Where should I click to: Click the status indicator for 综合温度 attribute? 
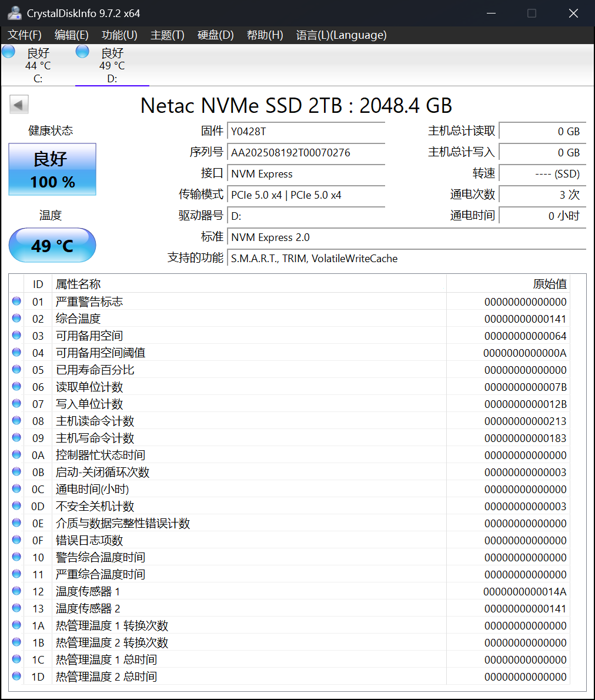(x=17, y=319)
